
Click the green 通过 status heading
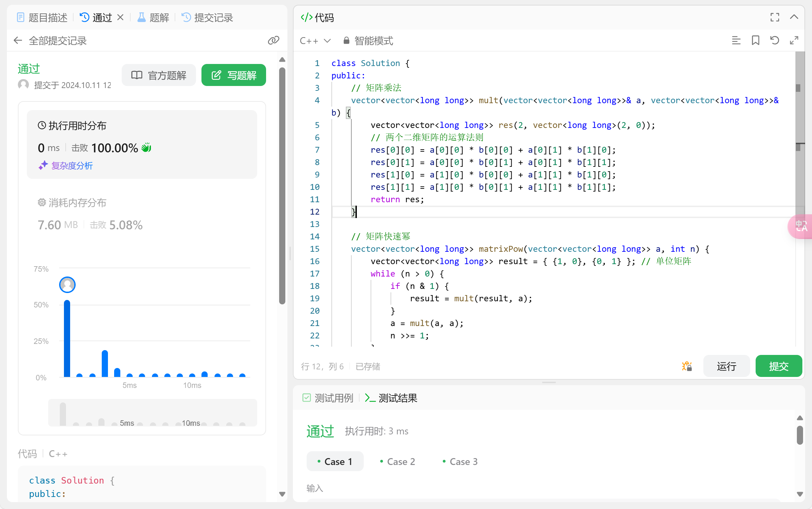29,69
